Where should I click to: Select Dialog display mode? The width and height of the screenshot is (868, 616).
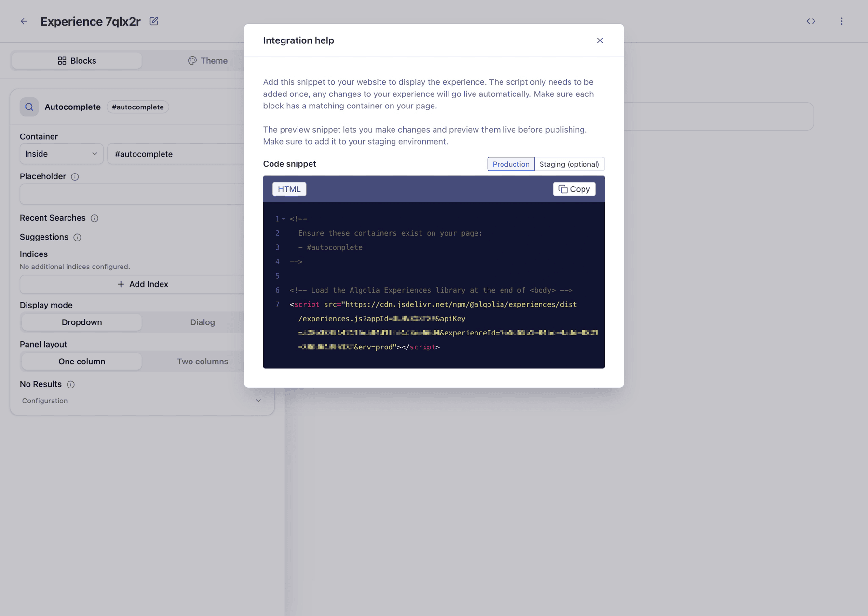[x=203, y=322]
